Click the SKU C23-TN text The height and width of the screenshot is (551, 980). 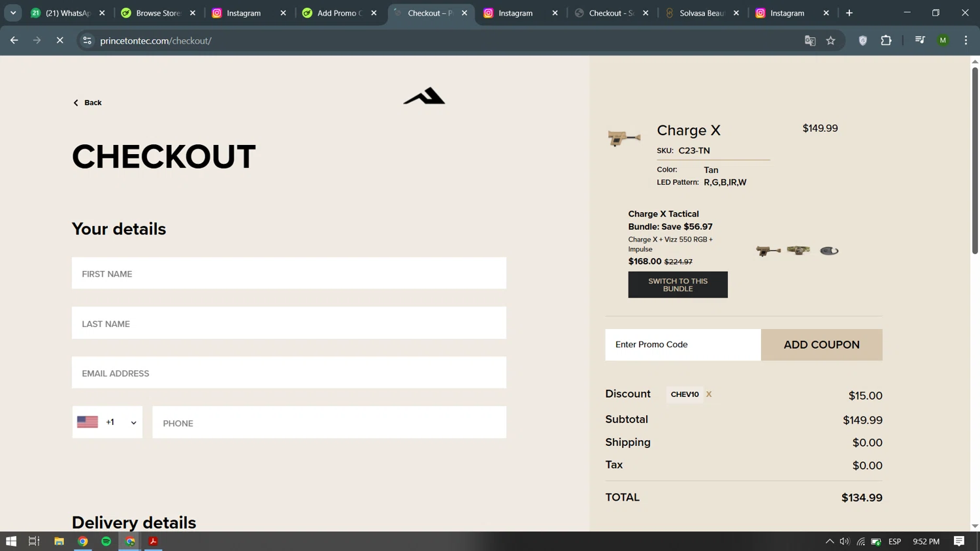tap(683, 151)
